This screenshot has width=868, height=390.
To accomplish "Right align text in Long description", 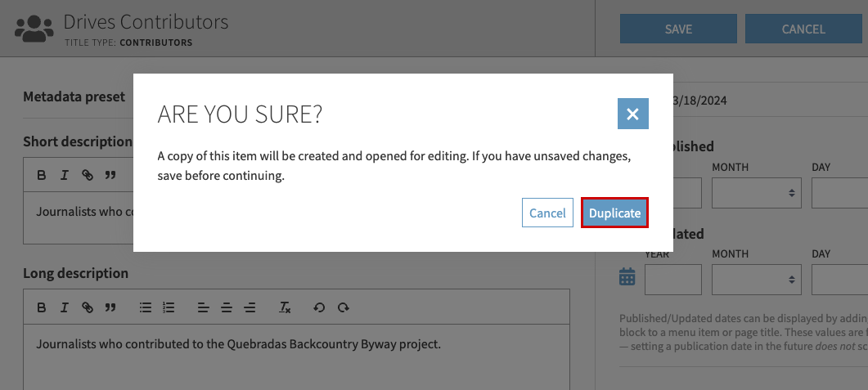I will pos(250,307).
